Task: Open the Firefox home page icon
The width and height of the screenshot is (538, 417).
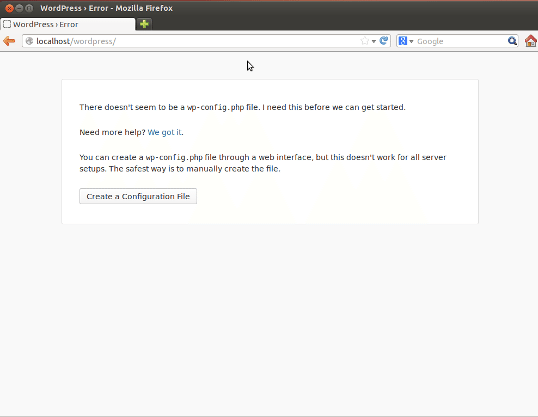Action: coord(531,41)
